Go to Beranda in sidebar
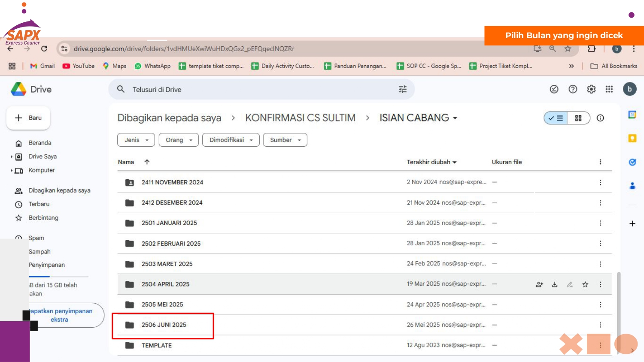This screenshot has height=362, width=644. pyautogui.click(x=40, y=143)
